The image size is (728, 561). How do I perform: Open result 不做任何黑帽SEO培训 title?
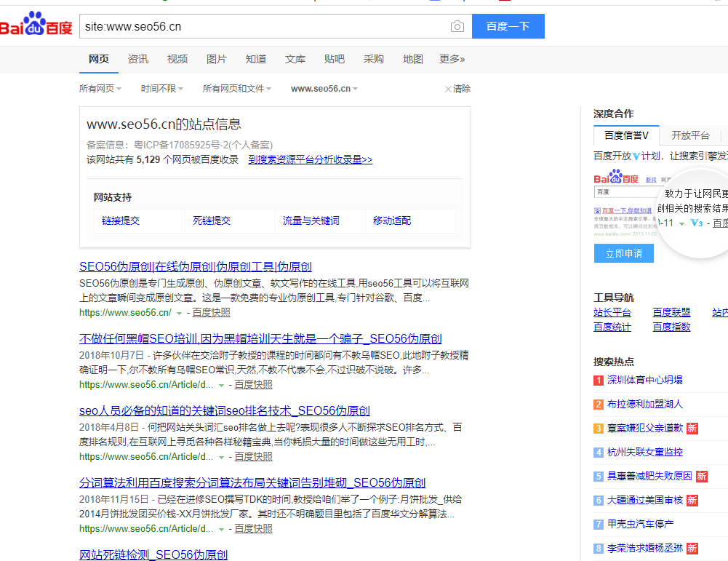tap(260, 338)
